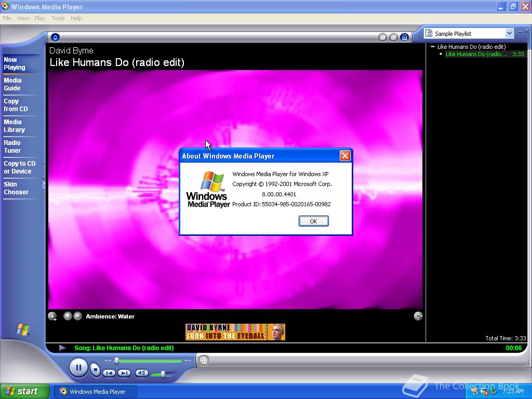
Task: Click the system tray clock 7:23 AM
Action: [513, 391]
